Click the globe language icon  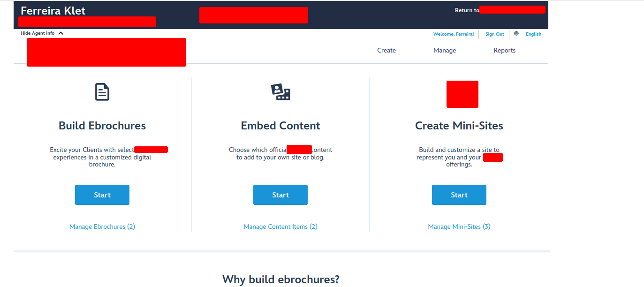[516, 34]
